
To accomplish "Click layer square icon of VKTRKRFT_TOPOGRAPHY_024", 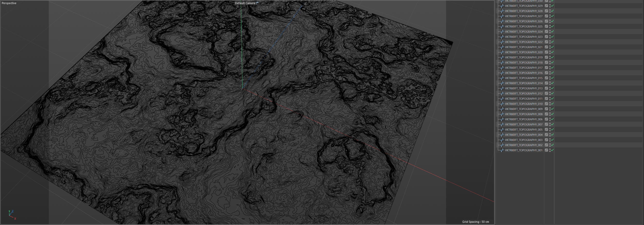I will click(546, 32).
